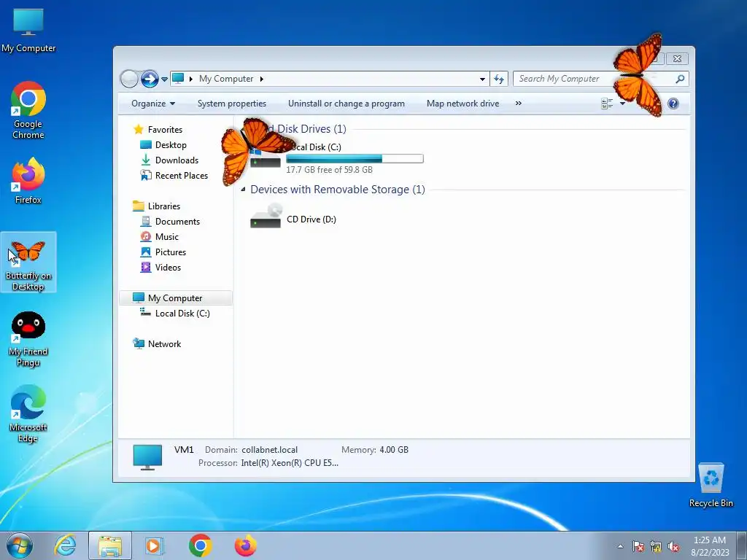
Task: Click the search magnifier icon
Action: pyautogui.click(x=680, y=79)
